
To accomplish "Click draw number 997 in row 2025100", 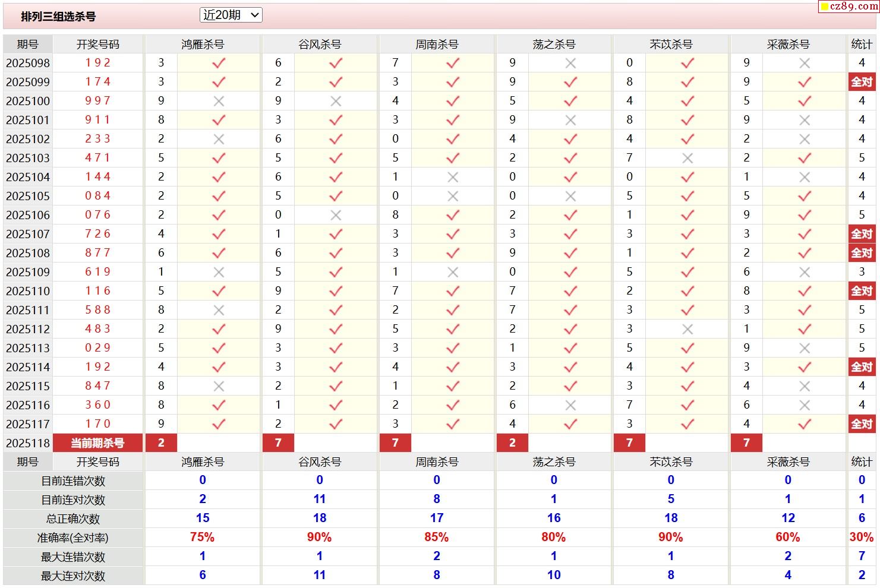I will coord(97,101).
